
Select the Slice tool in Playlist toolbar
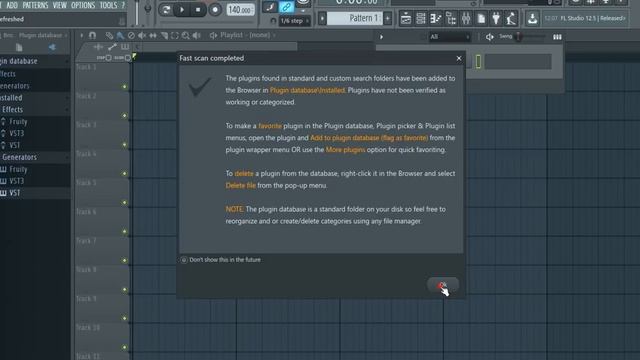[164, 36]
